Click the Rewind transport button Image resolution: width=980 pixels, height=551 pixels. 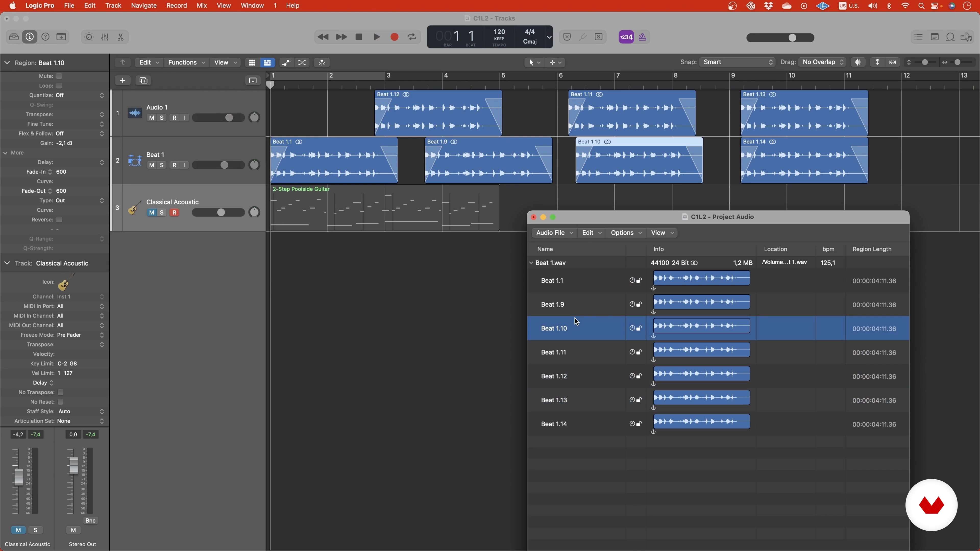pyautogui.click(x=323, y=37)
